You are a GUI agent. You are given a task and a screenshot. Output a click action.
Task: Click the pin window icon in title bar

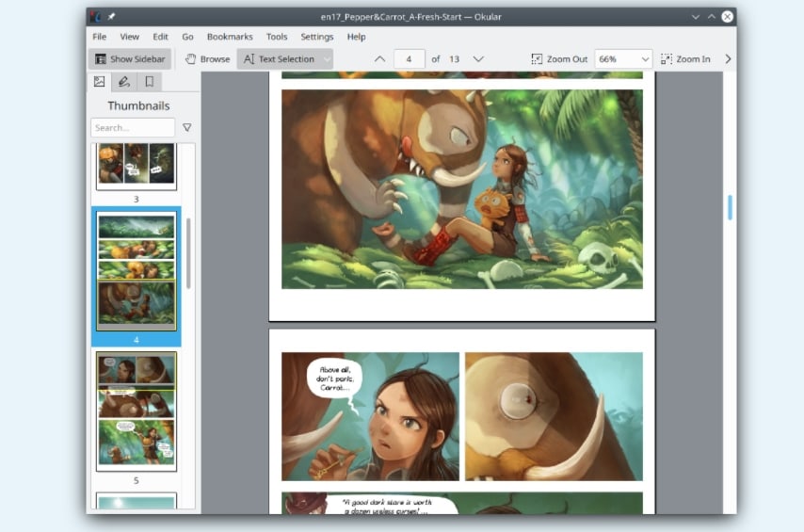(x=111, y=17)
